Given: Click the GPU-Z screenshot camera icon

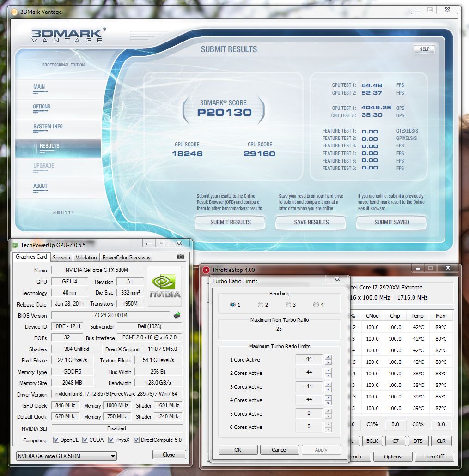Looking at the screenshot, I should tap(180, 257).
